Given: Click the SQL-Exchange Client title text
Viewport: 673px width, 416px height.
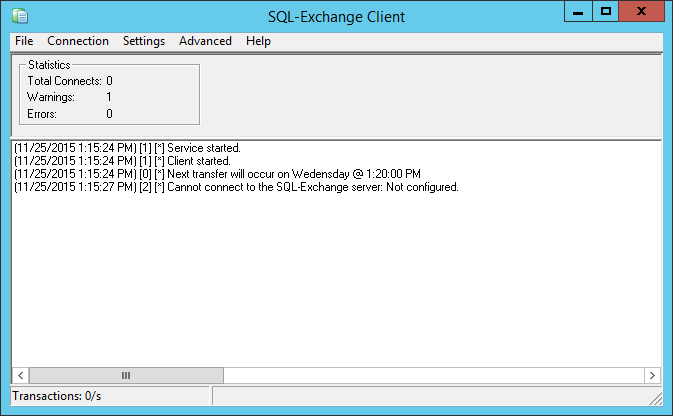Looking at the screenshot, I should point(336,17).
